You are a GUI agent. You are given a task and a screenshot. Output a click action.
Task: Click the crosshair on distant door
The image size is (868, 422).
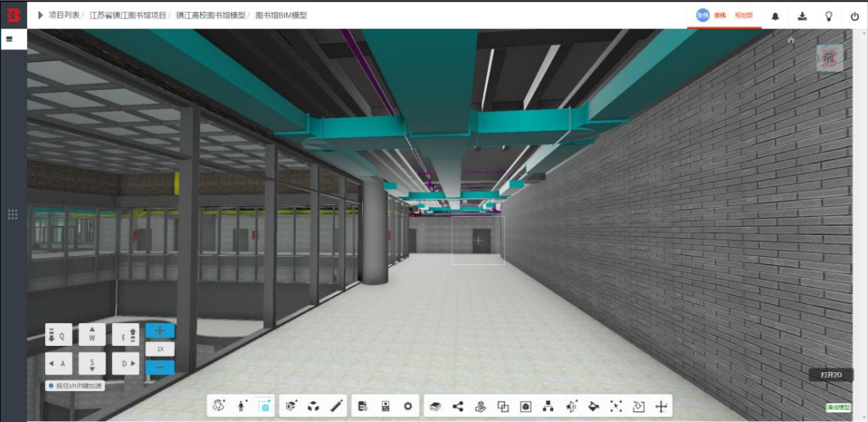[478, 240]
